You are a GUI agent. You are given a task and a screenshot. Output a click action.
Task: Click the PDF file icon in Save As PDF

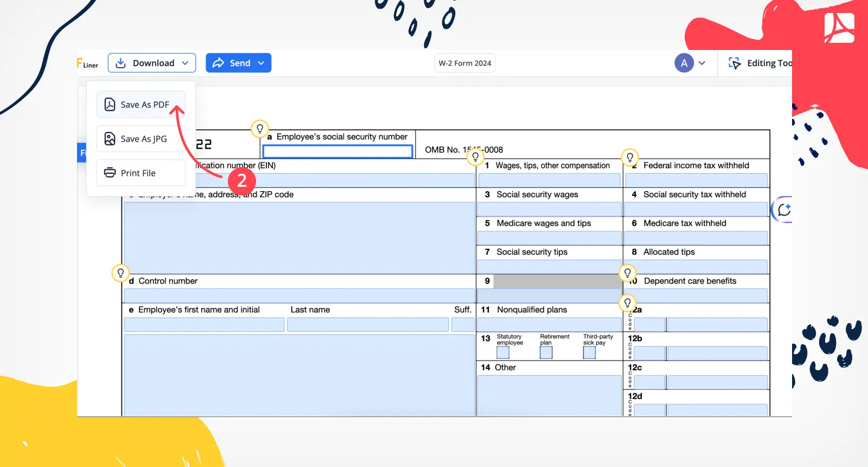(110, 104)
